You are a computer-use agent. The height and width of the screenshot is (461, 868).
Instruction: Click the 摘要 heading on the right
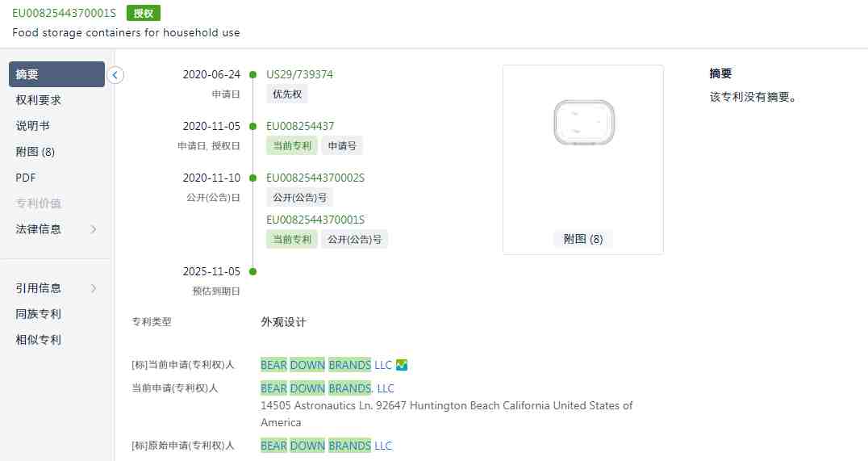(x=720, y=73)
